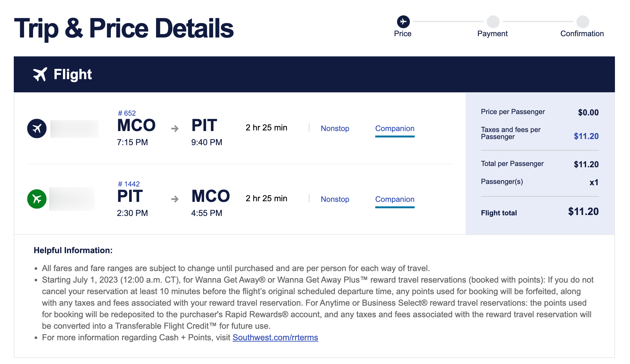
Task: Open Companion details for flight 1442
Action: click(395, 199)
